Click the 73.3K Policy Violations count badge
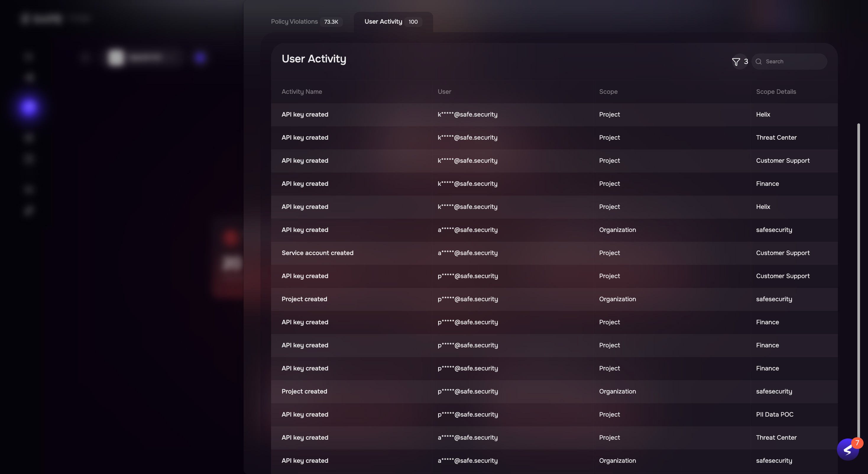This screenshot has height=474, width=868. point(331,22)
